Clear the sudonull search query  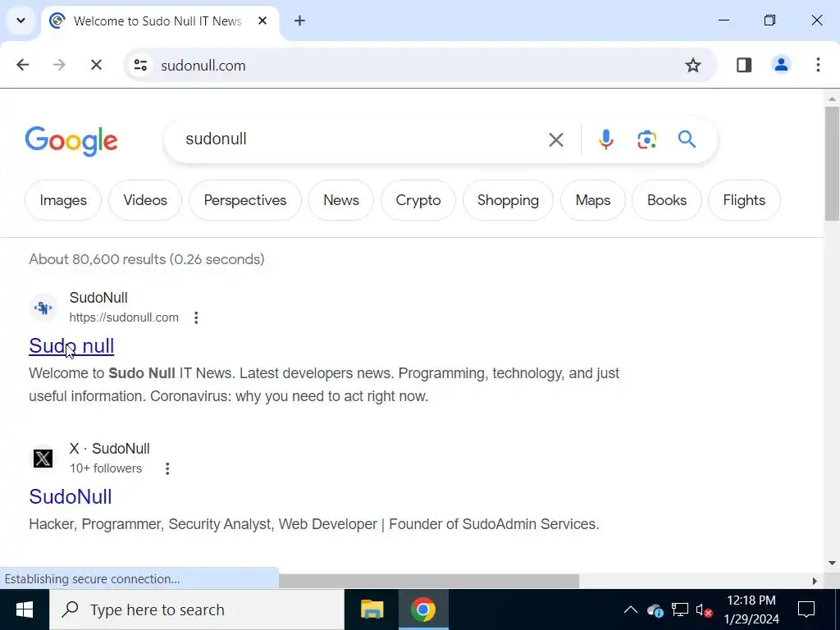pyautogui.click(x=556, y=139)
